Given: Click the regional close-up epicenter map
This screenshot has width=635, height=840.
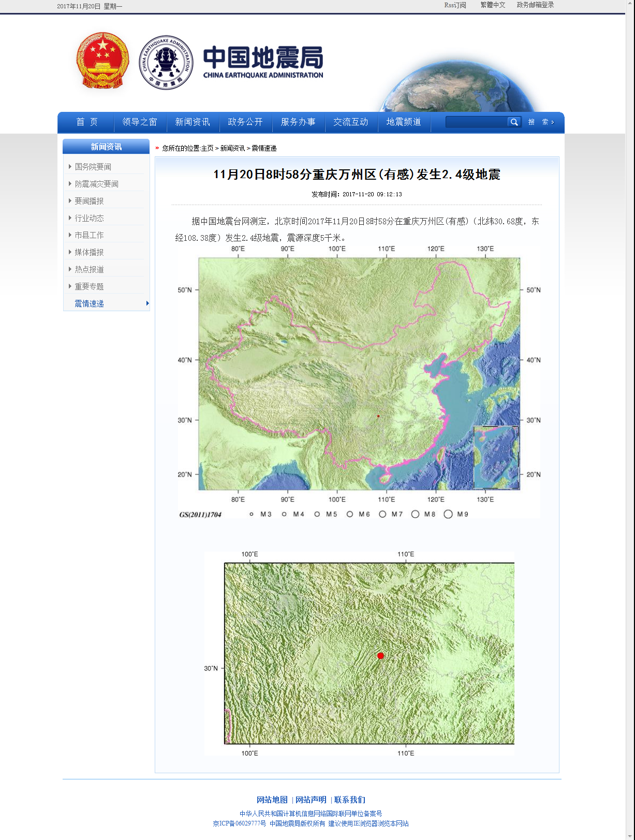Looking at the screenshot, I should point(359,654).
